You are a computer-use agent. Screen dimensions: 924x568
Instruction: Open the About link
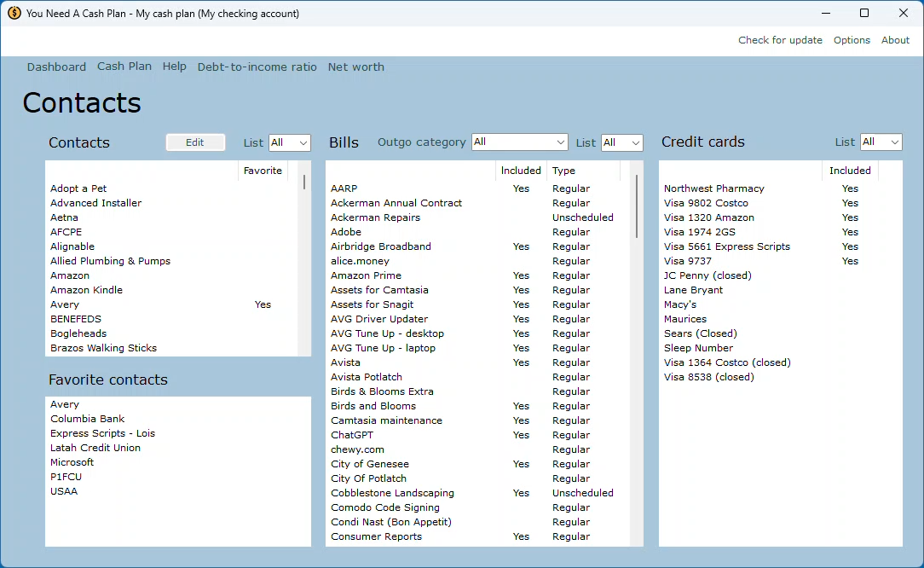895,40
